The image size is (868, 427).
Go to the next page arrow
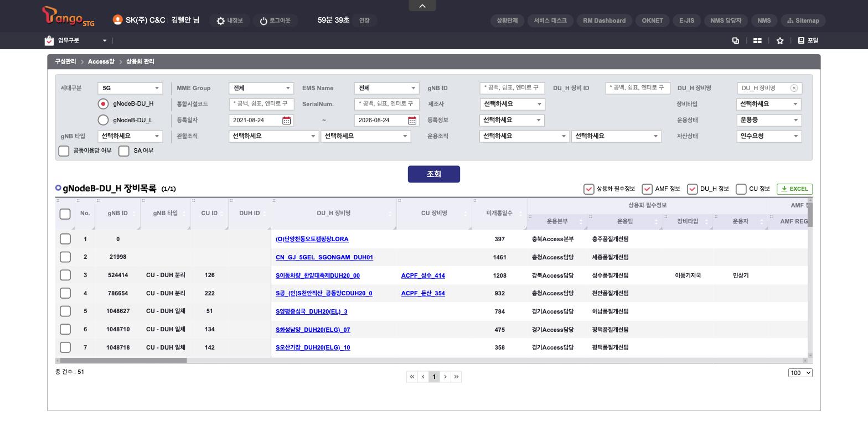click(x=445, y=377)
